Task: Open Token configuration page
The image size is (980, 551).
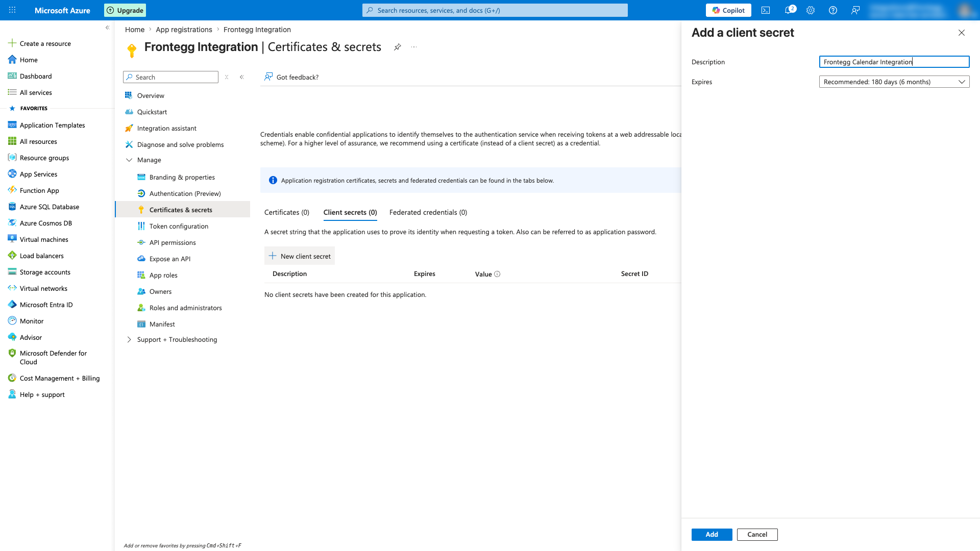Action: tap(179, 226)
